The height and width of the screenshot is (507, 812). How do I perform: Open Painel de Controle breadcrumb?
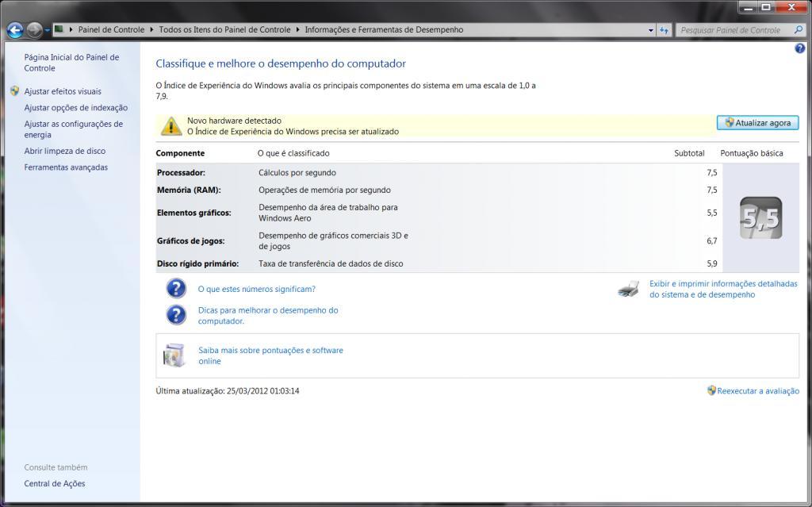pyautogui.click(x=111, y=29)
